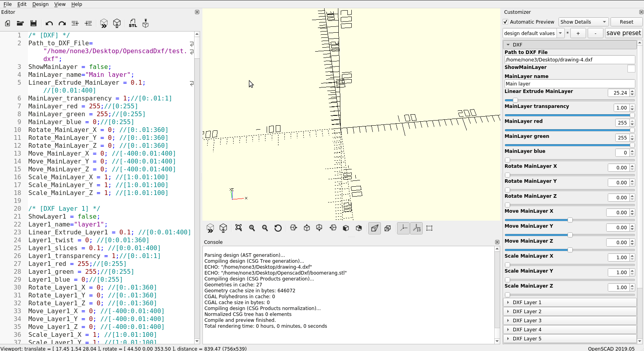
Task: Expand the DXF Layer 5 section
Action: (570, 339)
